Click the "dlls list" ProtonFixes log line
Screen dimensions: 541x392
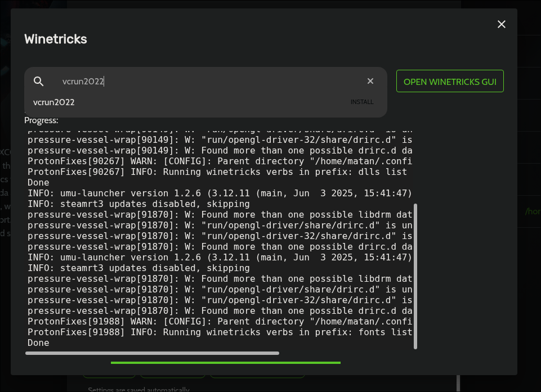[x=217, y=172]
